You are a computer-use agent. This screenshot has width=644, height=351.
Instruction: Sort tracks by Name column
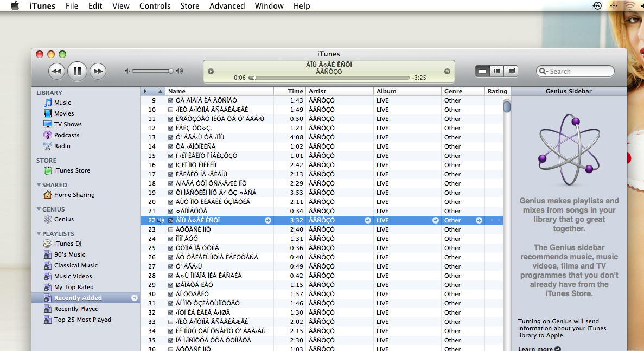tap(220, 91)
